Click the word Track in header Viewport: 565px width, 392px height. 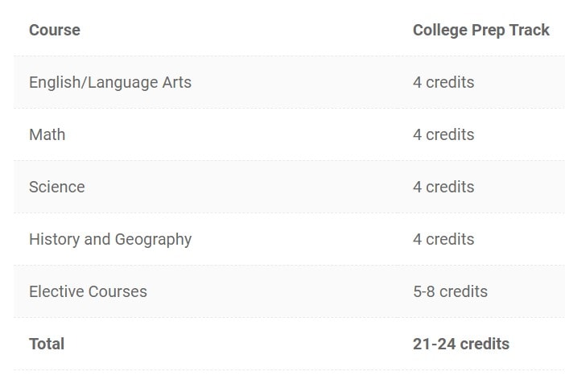[x=530, y=30]
